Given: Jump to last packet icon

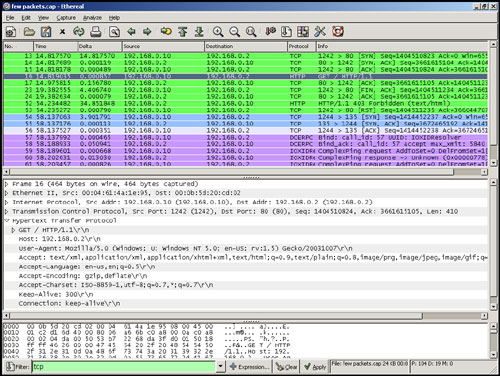Looking at the screenshot, I should coord(199,32).
